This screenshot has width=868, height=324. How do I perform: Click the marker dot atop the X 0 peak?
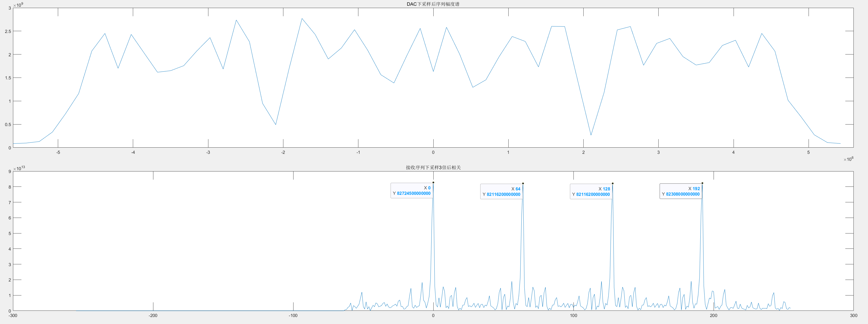[433, 183]
